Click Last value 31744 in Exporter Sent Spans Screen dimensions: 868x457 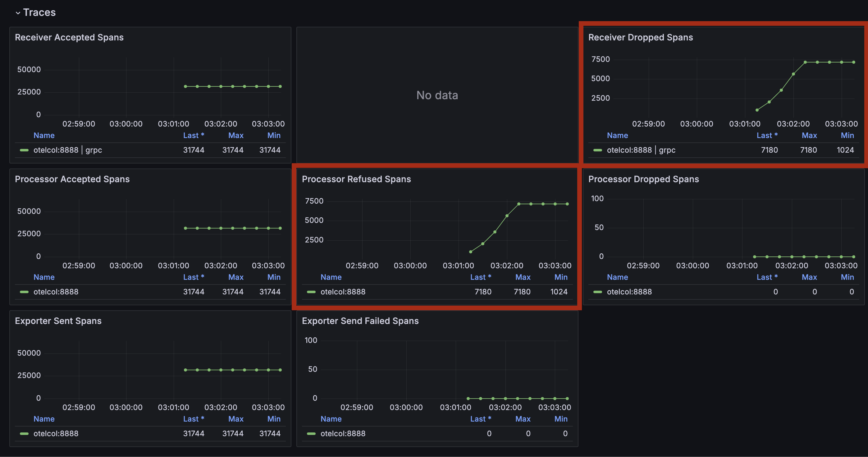pyautogui.click(x=194, y=433)
